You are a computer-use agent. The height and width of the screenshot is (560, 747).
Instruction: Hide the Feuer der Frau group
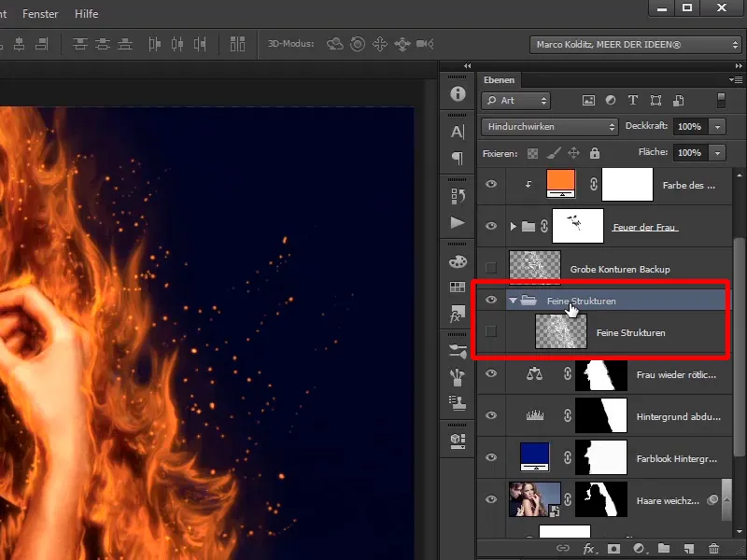pos(491,226)
